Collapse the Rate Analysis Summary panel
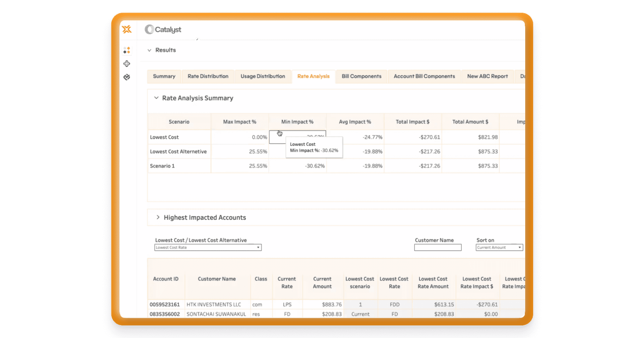 (x=156, y=98)
